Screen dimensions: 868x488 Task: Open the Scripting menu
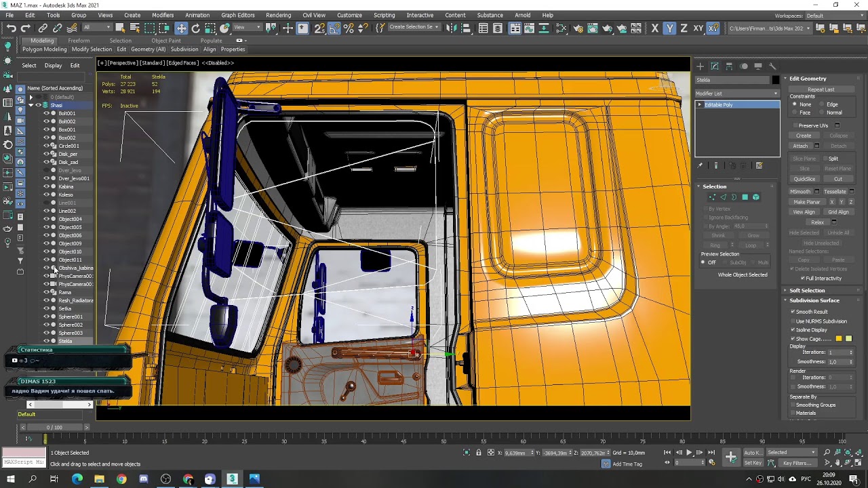384,15
